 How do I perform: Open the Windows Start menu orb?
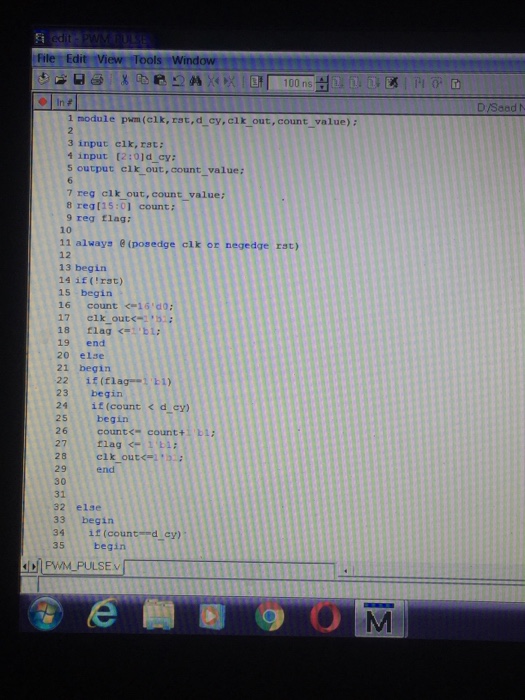pos(45,614)
